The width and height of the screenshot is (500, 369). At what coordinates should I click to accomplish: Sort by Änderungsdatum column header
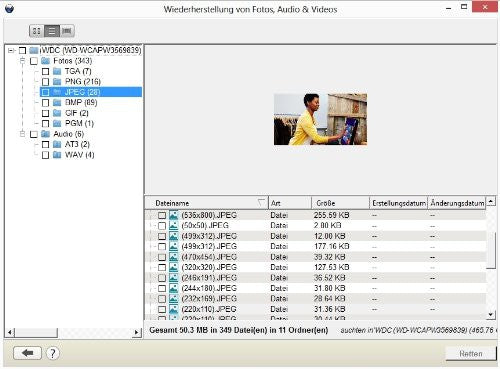pyautogui.click(x=457, y=203)
